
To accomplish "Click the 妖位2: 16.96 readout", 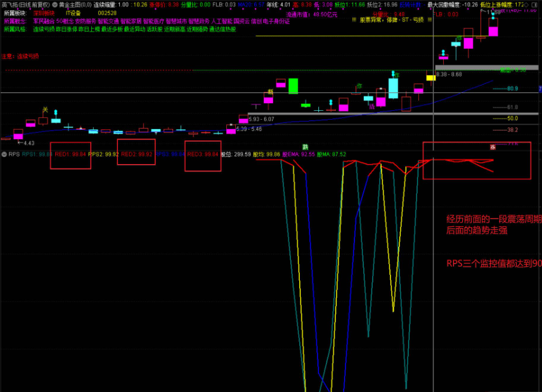I will pyautogui.click(x=382, y=5).
